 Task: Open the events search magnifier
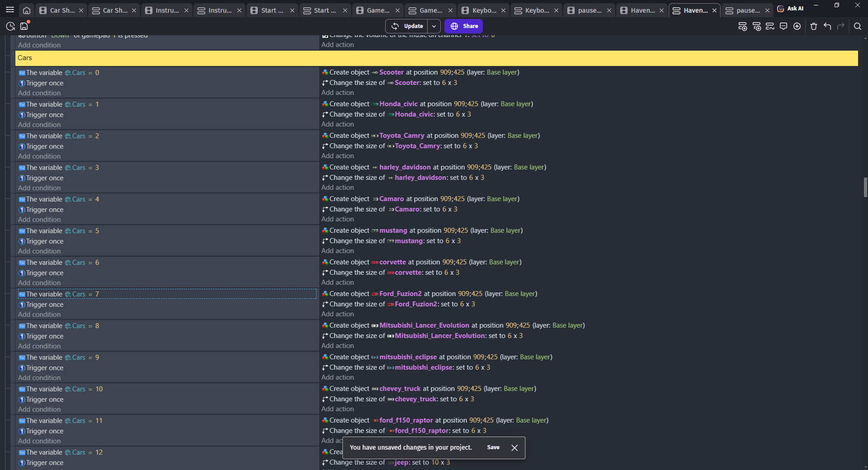click(857, 26)
